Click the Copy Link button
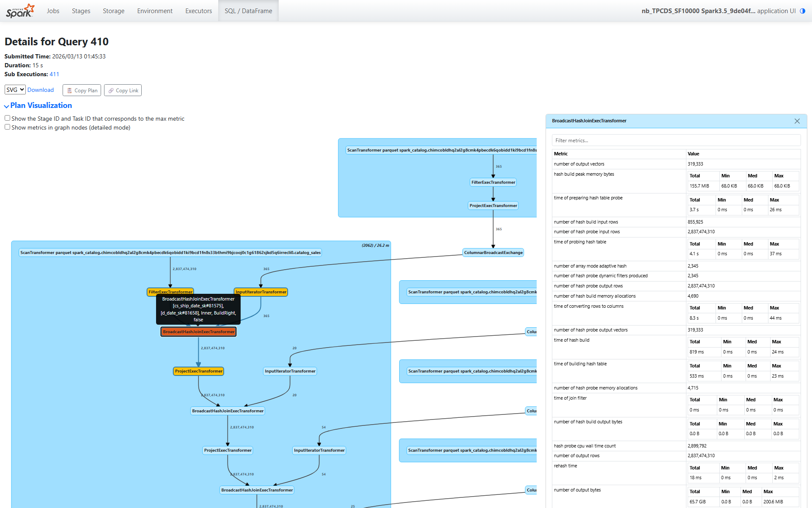Viewport: 812px width, 508px height. tap(123, 90)
